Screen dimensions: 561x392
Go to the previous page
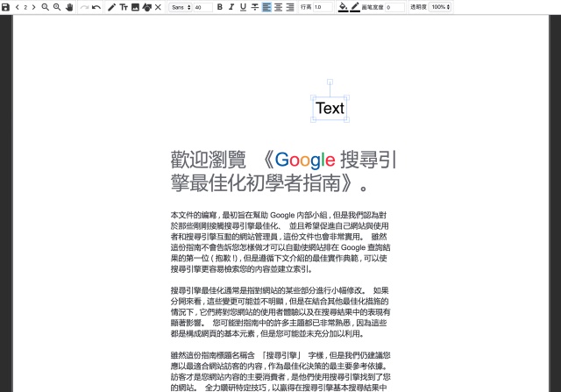18,7
